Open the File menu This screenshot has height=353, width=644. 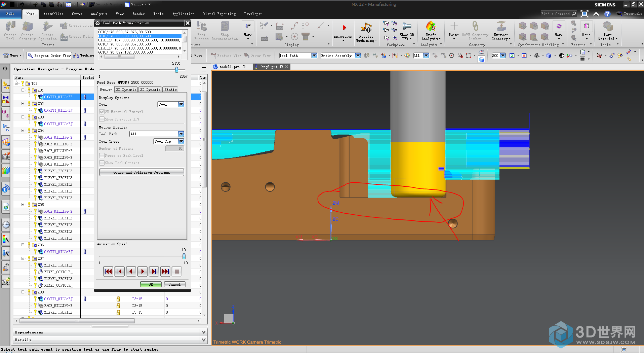tap(10, 14)
